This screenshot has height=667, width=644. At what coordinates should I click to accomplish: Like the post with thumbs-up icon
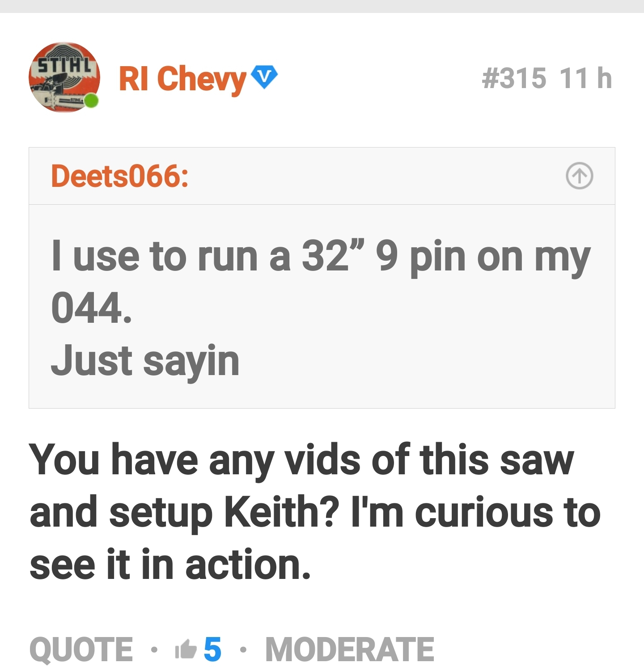click(186, 649)
